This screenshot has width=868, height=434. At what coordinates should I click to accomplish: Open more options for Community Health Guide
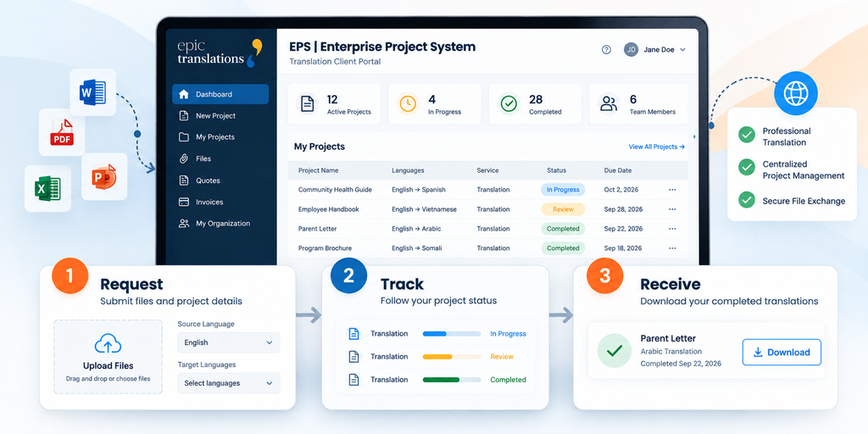coord(672,190)
